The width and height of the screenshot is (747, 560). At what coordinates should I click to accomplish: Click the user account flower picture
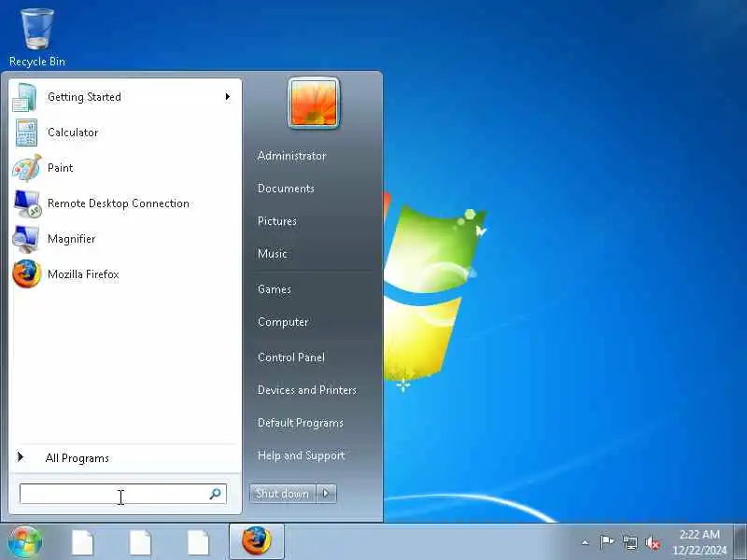click(x=314, y=104)
